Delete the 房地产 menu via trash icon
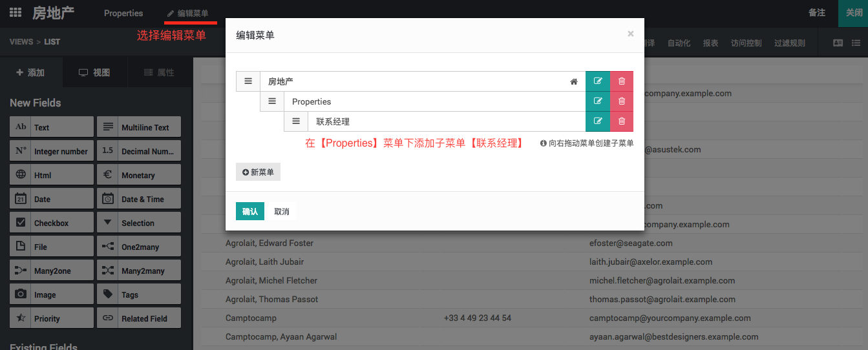 [x=622, y=81]
